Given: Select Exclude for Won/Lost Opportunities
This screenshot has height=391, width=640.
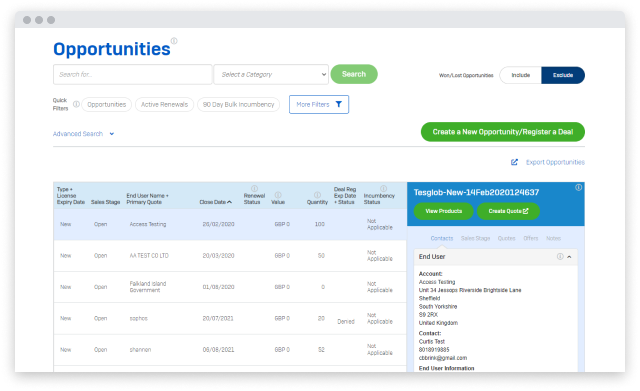Looking at the screenshot, I should point(563,75).
